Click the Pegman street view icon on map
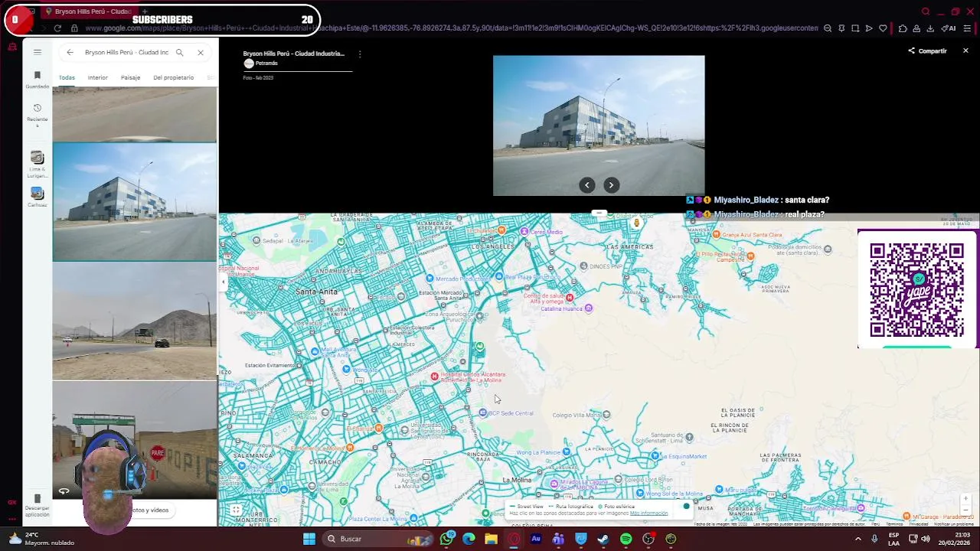980x551 pixels. [x=636, y=222]
